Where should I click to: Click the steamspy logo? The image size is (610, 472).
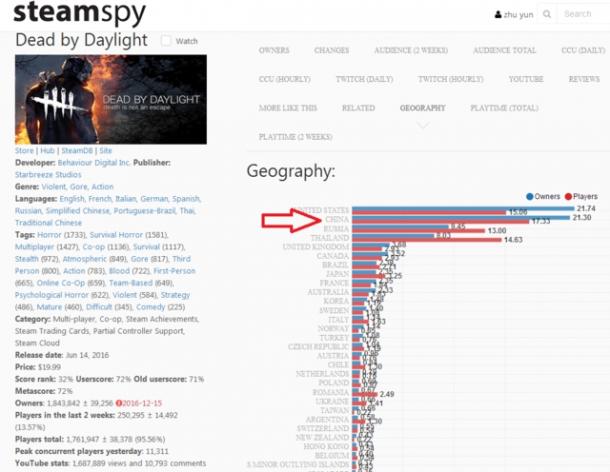tap(80, 13)
